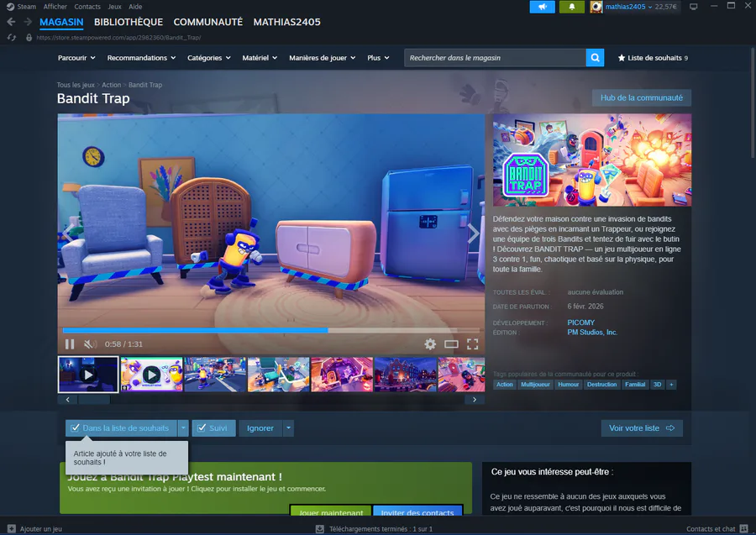The height and width of the screenshot is (535, 756).
Task: Toggle theater mode on the video player
Action: click(x=451, y=344)
